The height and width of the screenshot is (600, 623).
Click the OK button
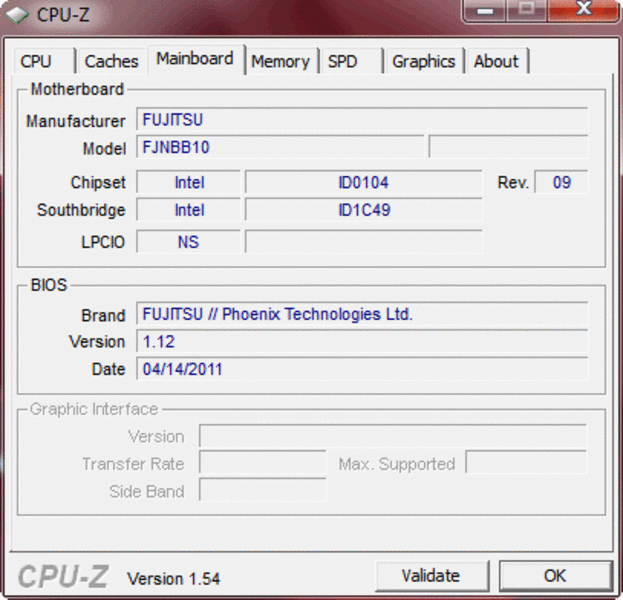click(x=555, y=575)
